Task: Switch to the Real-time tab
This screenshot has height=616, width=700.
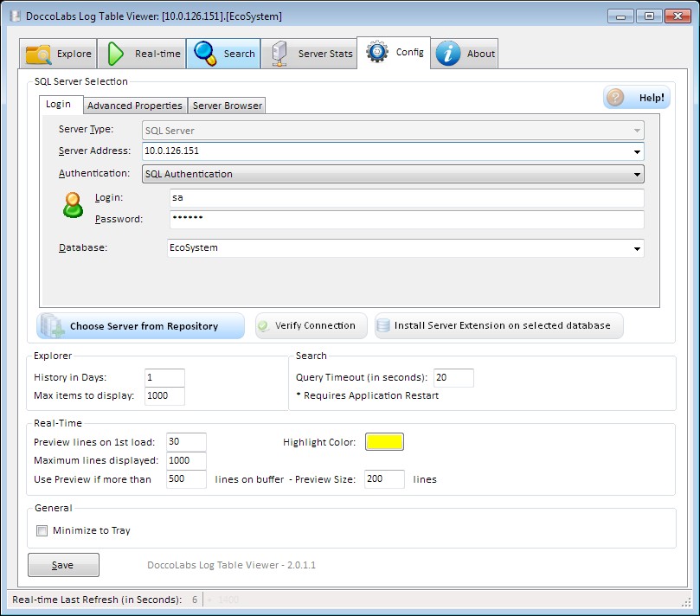Action: click(142, 54)
